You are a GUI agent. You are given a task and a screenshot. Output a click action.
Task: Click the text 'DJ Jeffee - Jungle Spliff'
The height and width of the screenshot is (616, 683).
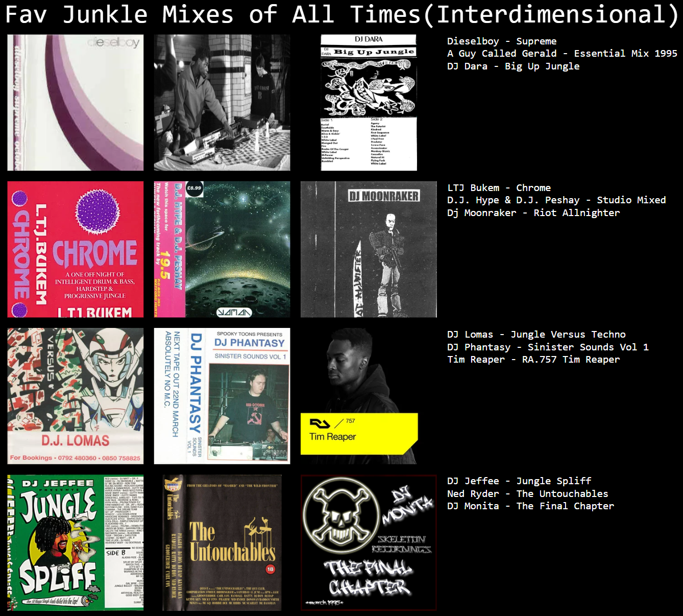(519, 481)
